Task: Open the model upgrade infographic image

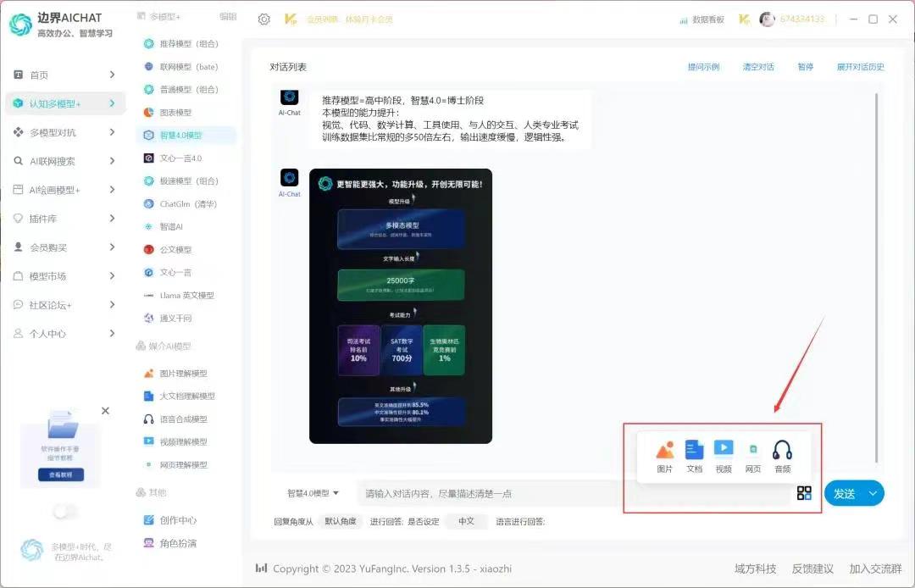Action: pos(400,306)
